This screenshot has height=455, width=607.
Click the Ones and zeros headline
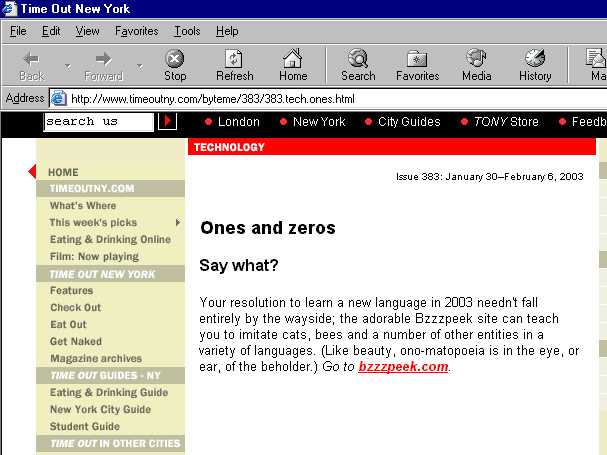[x=268, y=228]
